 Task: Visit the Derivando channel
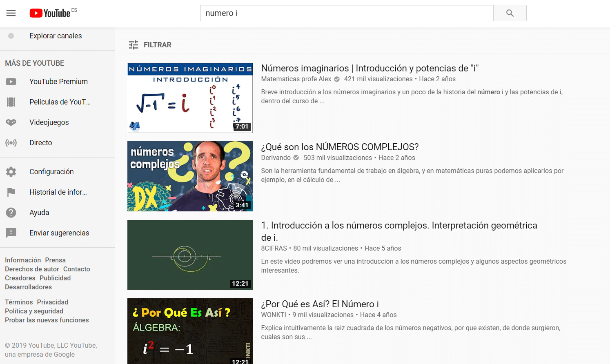point(276,158)
